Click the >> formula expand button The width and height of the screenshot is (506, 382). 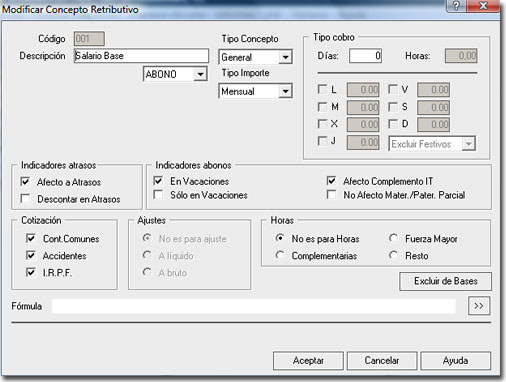tap(479, 306)
